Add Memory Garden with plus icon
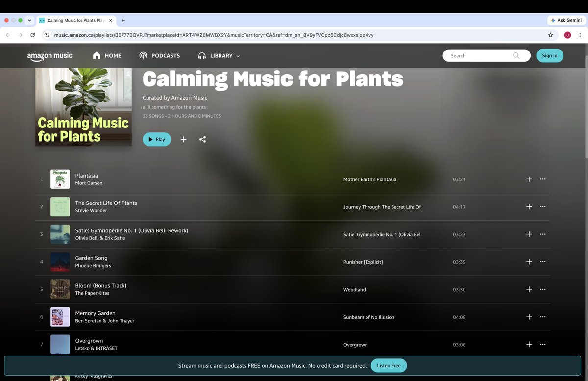The image size is (588, 381). click(x=529, y=317)
